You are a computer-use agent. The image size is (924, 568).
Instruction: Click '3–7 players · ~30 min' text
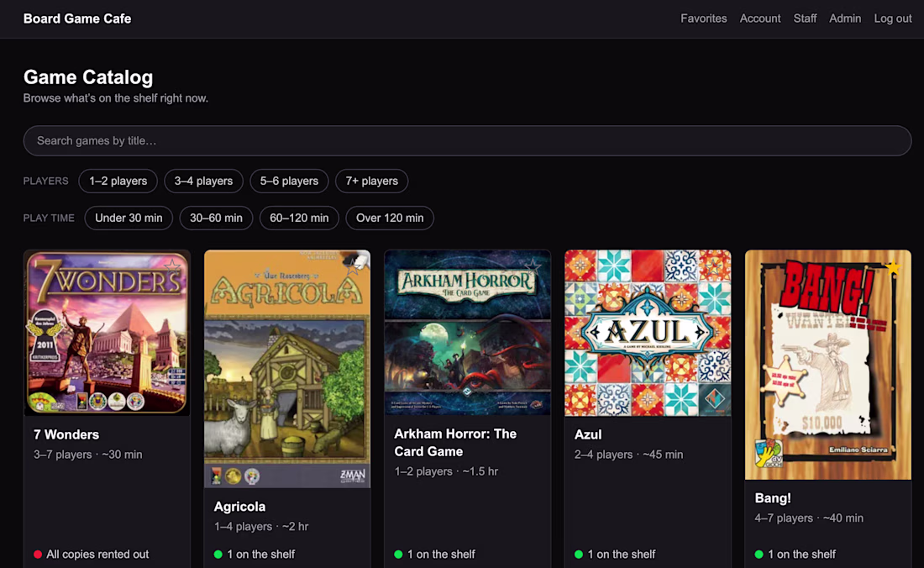[88, 455]
